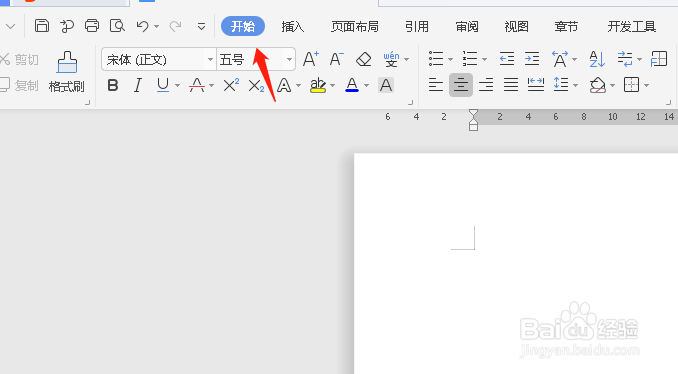Screen dimensions: 678x374
Task: Apply subscript X₂ formatting
Action: [x=256, y=86]
